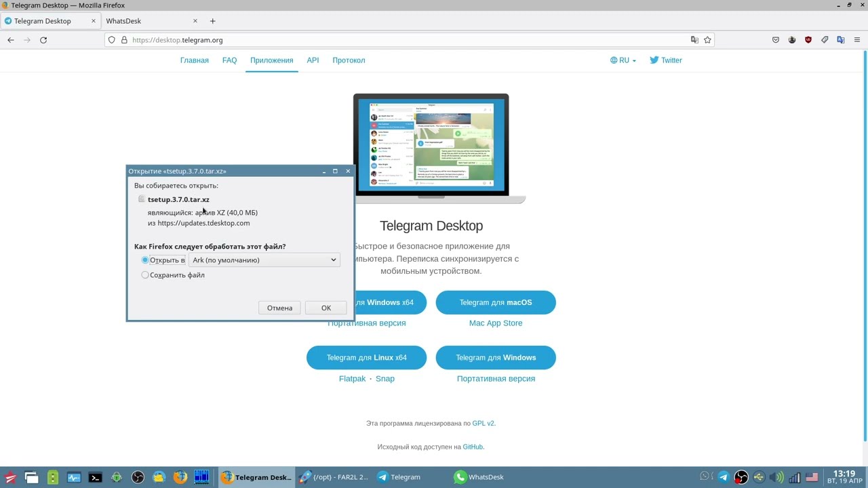
Task: Open the green archive app in taskbar
Action: (x=53, y=477)
